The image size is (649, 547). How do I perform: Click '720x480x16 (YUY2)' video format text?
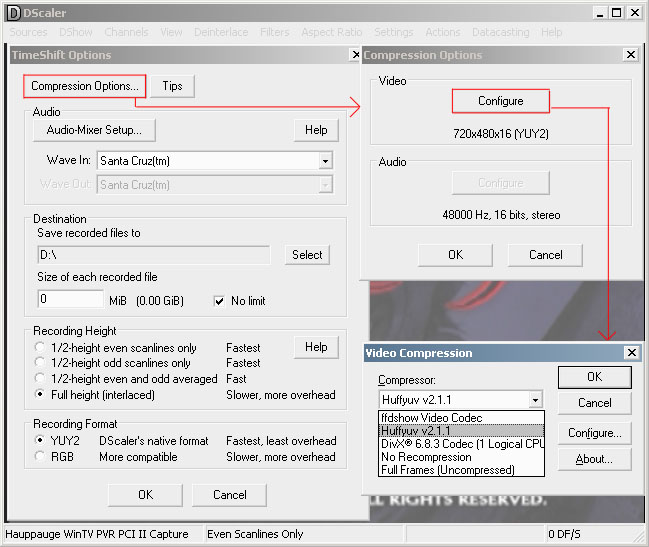(501, 134)
